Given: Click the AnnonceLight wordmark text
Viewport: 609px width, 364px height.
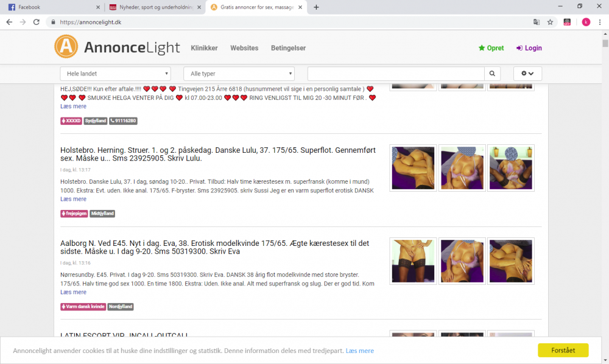Looking at the screenshot, I should [x=132, y=47].
